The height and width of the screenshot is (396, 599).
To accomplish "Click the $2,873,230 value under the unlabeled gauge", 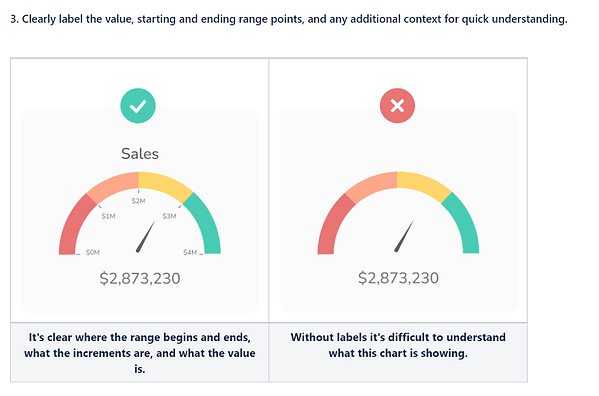I will pos(398,278).
